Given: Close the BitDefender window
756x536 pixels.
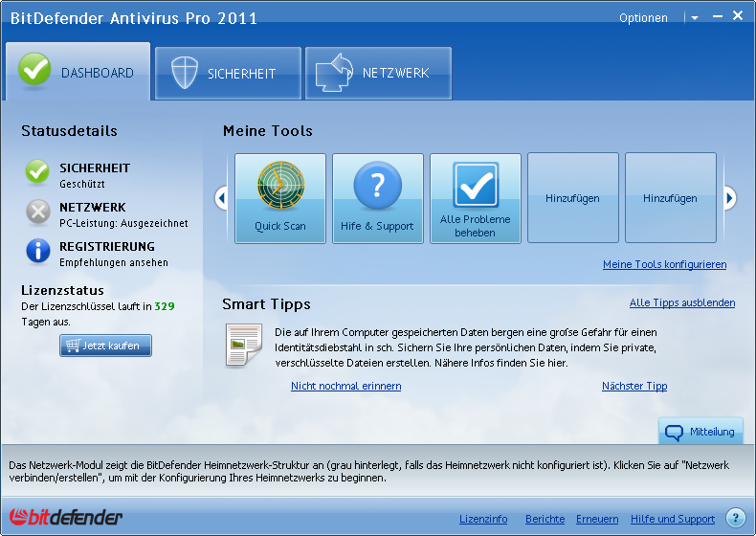Looking at the screenshot, I should (x=738, y=15).
